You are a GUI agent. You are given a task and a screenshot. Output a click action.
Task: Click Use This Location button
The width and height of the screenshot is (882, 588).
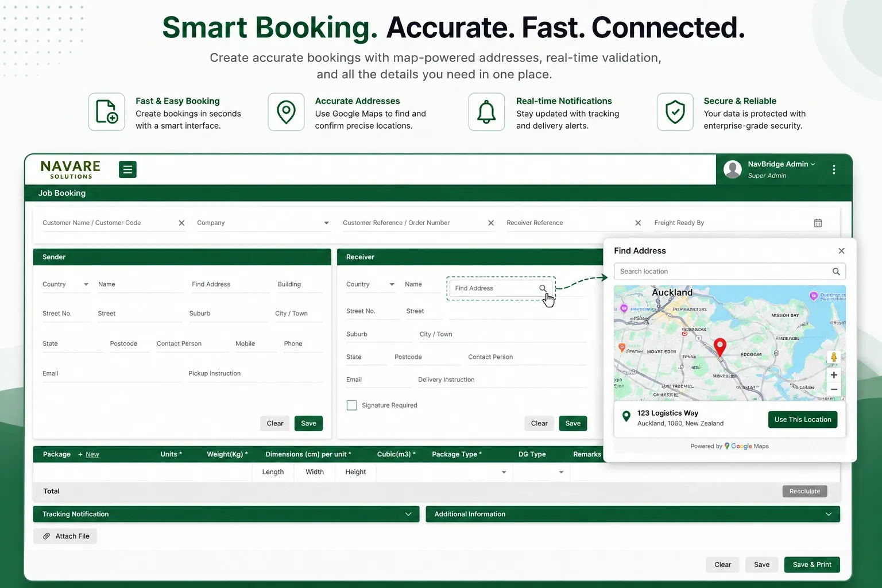[803, 420]
